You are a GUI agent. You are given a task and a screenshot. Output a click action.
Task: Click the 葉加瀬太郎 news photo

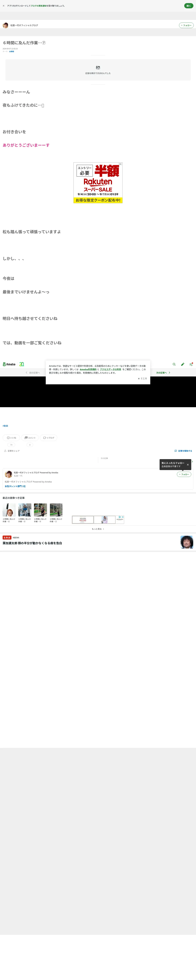click(x=187, y=542)
